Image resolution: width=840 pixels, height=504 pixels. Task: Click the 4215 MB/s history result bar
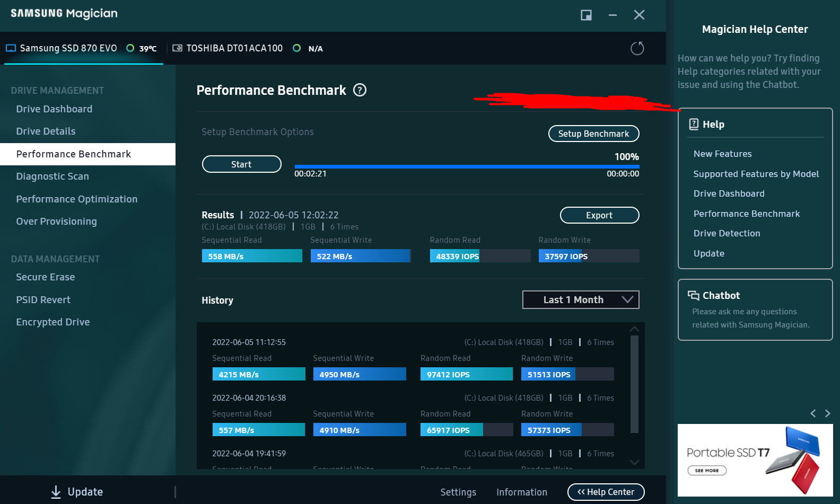click(259, 374)
